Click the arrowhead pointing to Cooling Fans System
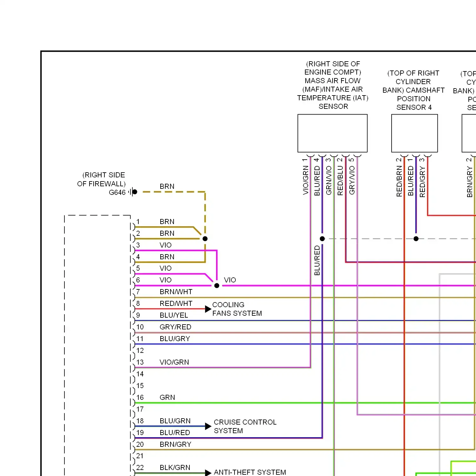The height and width of the screenshot is (476, 476). pos(208,309)
